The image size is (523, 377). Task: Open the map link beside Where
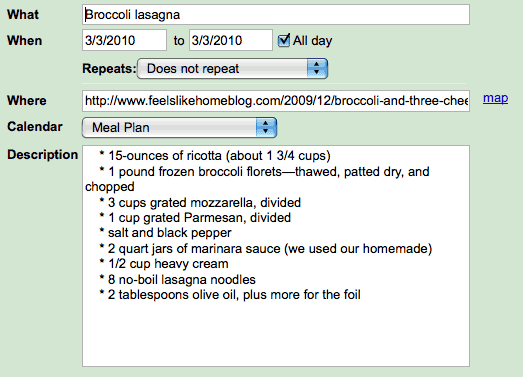[x=495, y=98]
